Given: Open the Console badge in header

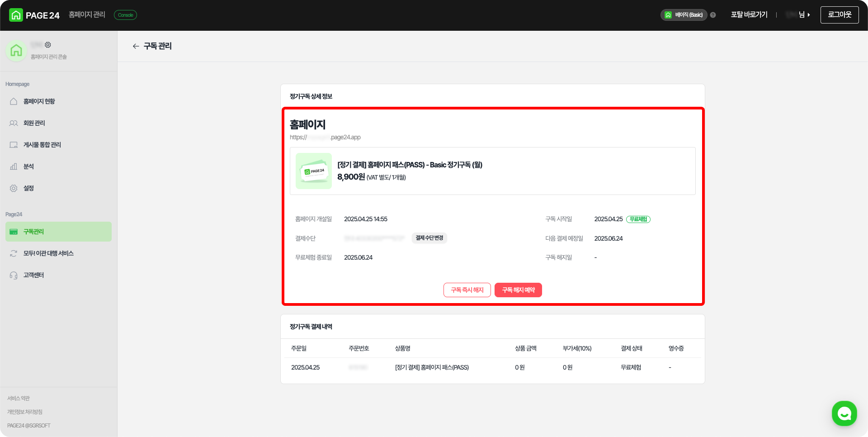Looking at the screenshot, I should click(125, 15).
